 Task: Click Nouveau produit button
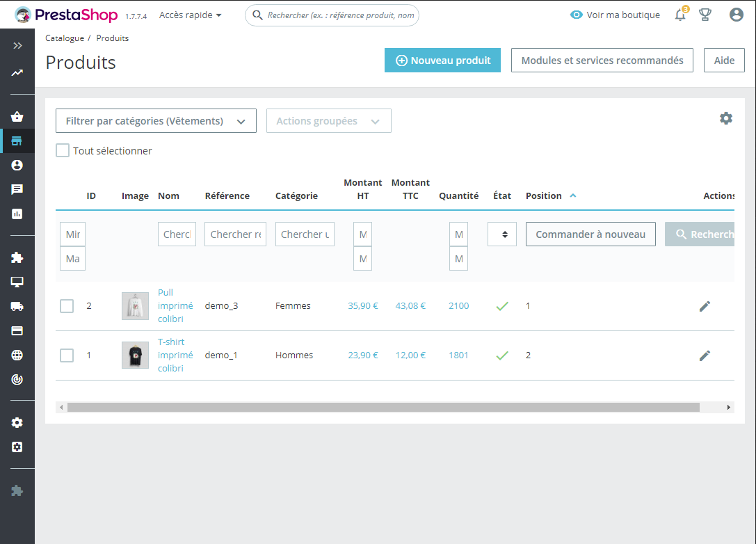click(442, 61)
